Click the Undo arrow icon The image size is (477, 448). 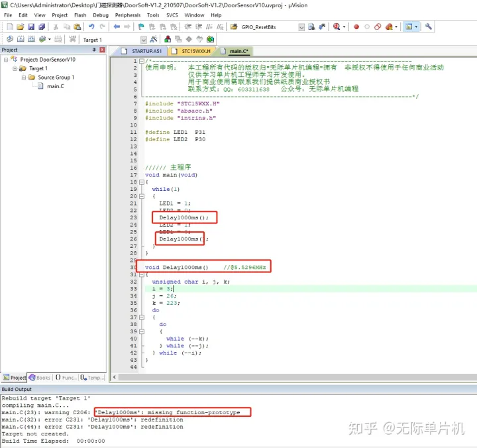pos(91,27)
